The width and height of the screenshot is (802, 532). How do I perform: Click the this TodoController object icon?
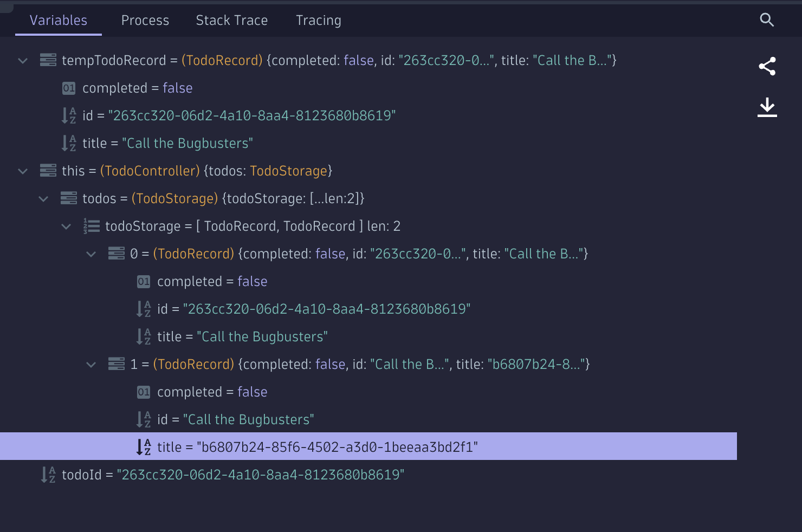(x=48, y=171)
